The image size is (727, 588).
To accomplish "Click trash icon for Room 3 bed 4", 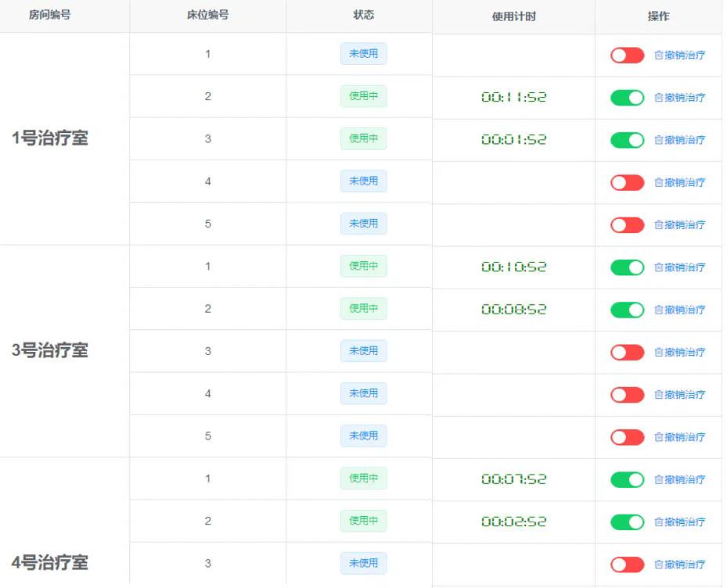I will (x=659, y=395).
